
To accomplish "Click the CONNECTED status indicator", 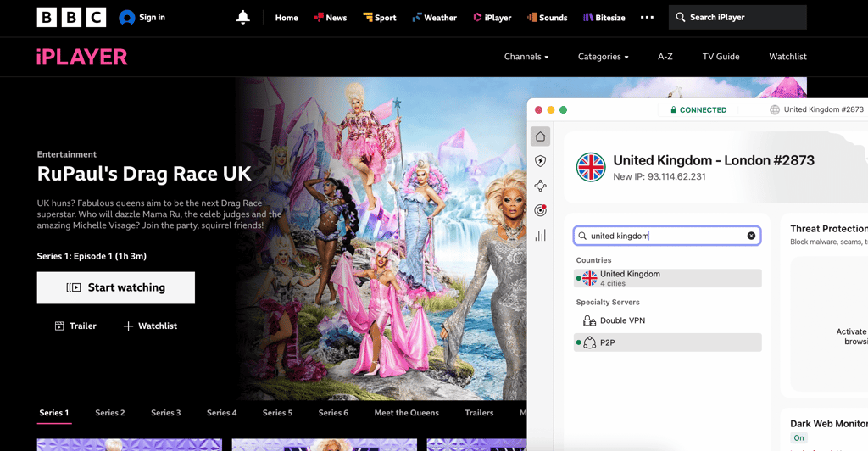I will click(x=698, y=110).
